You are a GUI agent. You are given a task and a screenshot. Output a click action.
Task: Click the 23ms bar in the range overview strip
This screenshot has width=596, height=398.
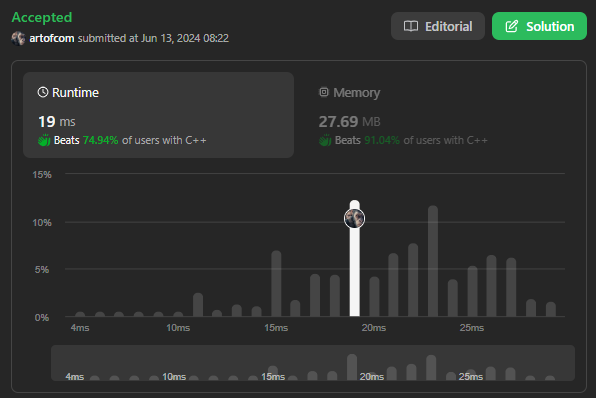pyautogui.click(x=431, y=368)
